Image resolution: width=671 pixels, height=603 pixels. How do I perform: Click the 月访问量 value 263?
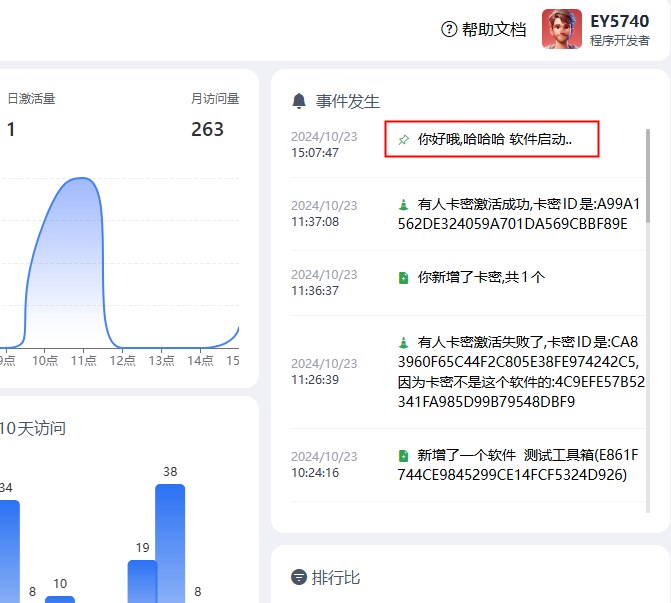tap(207, 129)
